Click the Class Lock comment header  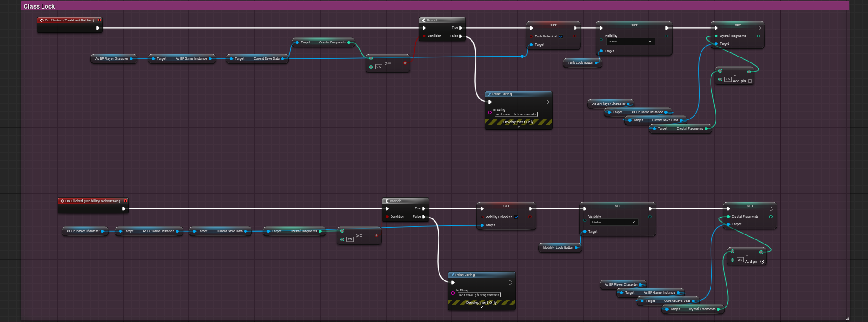pyautogui.click(x=435, y=6)
